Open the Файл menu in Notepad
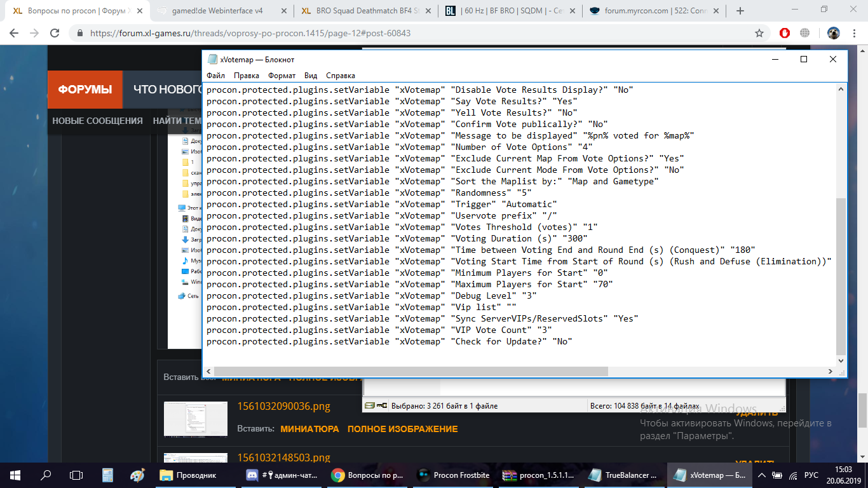This screenshot has height=488, width=868. pos(215,76)
